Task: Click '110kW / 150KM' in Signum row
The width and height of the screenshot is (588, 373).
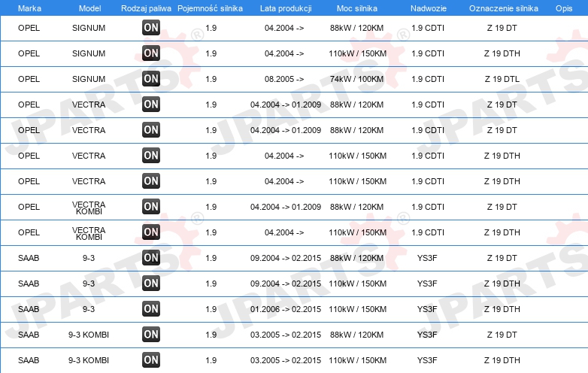Action: tap(357, 53)
